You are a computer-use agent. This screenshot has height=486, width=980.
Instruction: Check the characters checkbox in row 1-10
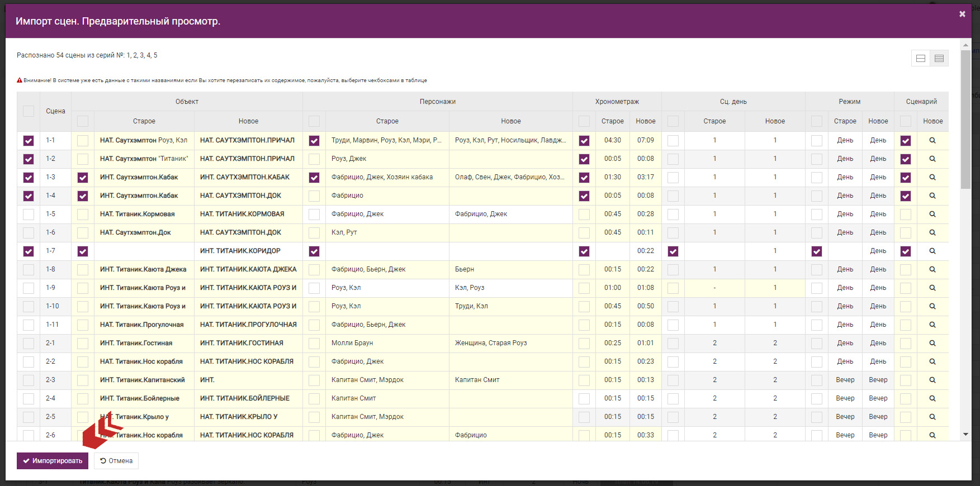314,307
